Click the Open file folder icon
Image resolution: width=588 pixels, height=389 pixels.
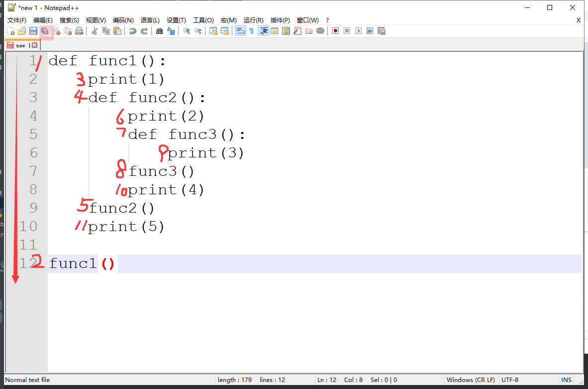(x=22, y=31)
